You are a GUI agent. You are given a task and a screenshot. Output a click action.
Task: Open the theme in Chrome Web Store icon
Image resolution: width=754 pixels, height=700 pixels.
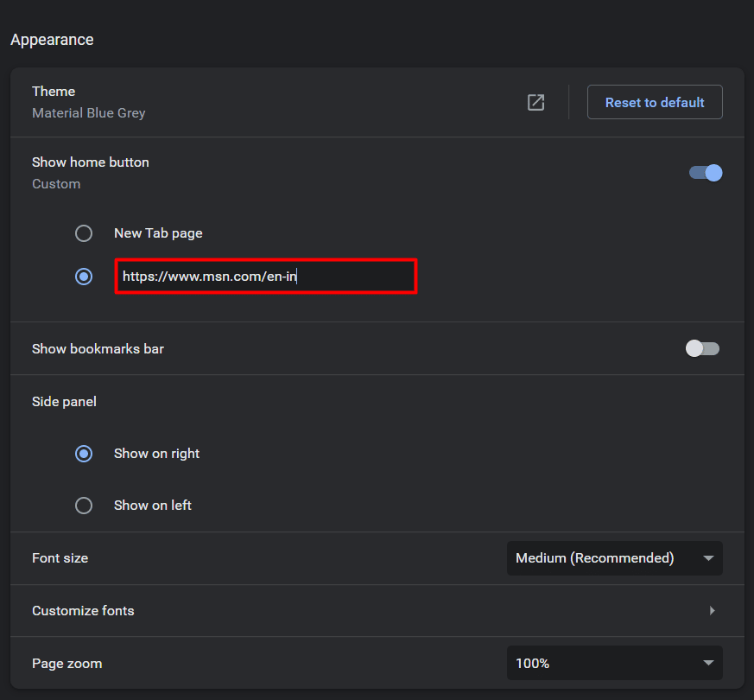[x=535, y=103]
